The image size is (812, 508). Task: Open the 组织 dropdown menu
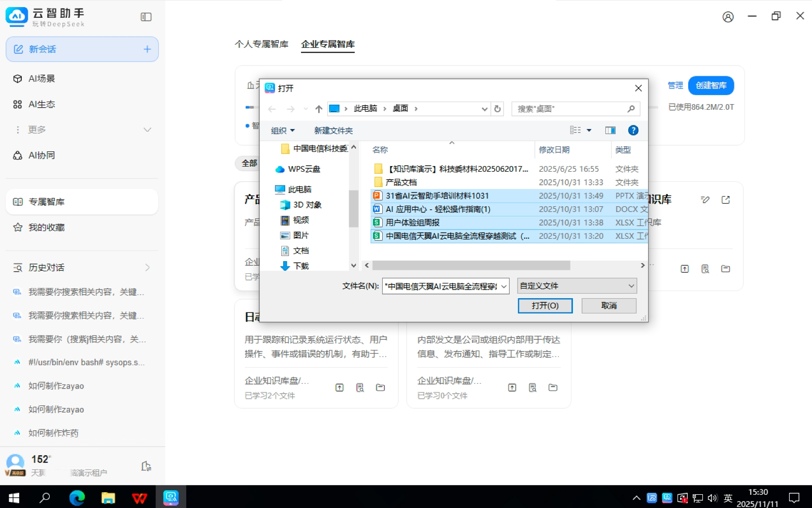click(x=283, y=131)
